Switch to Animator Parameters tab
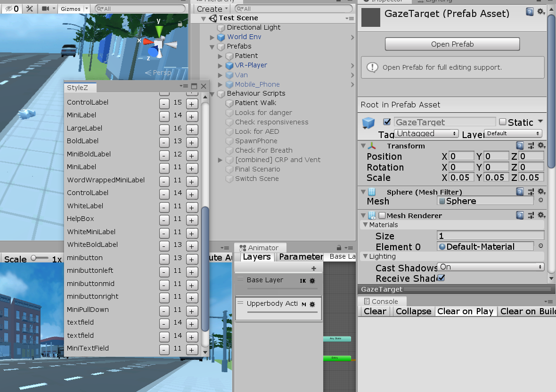 point(301,257)
